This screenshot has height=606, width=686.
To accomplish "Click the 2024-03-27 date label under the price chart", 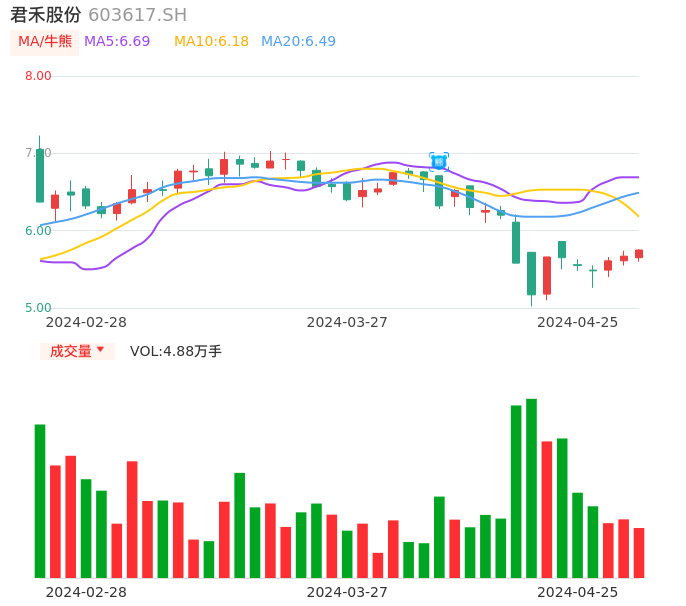I will point(347,322).
